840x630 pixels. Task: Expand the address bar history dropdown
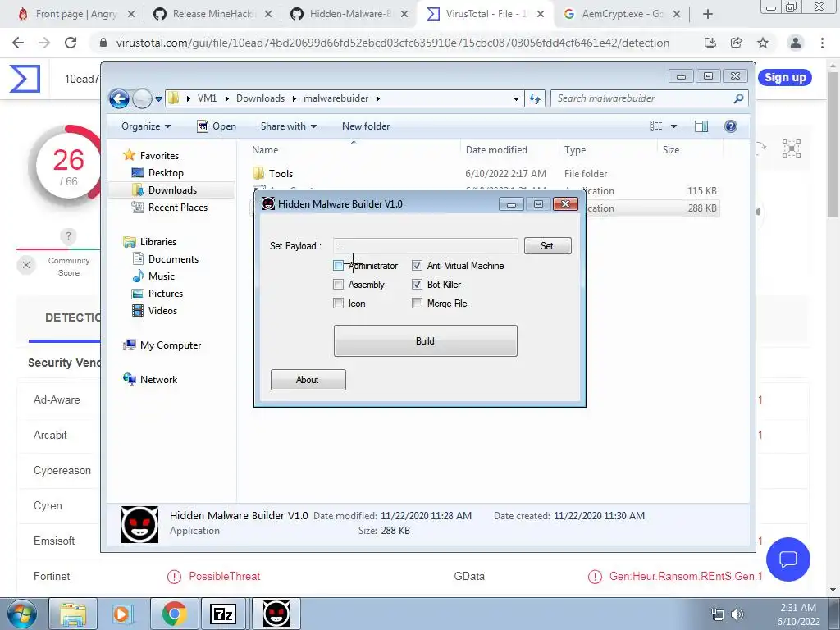516,98
